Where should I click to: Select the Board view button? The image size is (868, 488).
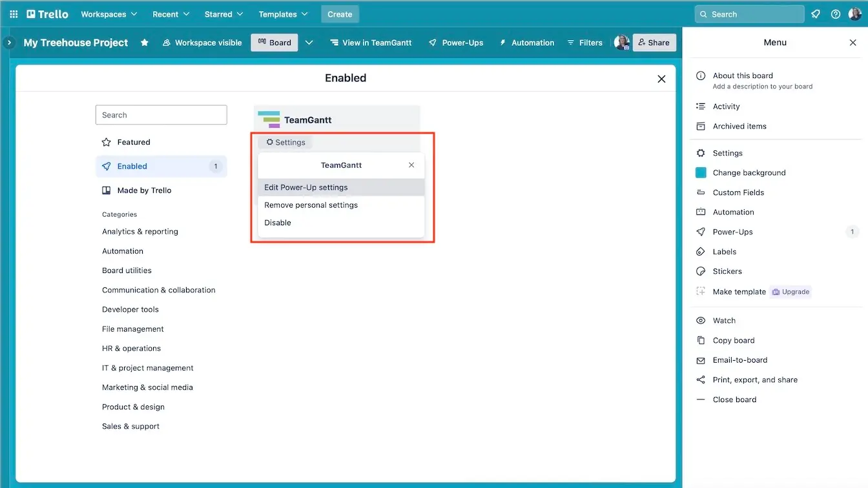point(274,43)
